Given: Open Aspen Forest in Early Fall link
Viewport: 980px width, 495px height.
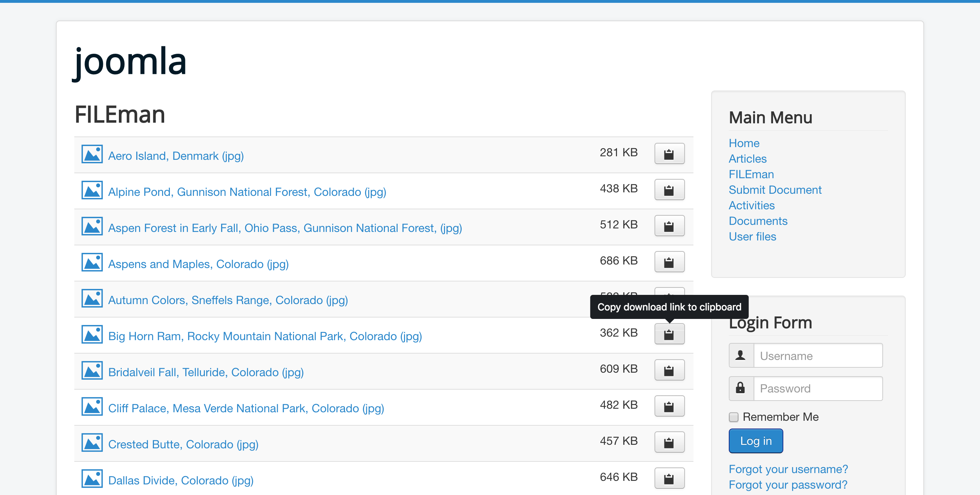Looking at the screenshot, I should point(285,228).
